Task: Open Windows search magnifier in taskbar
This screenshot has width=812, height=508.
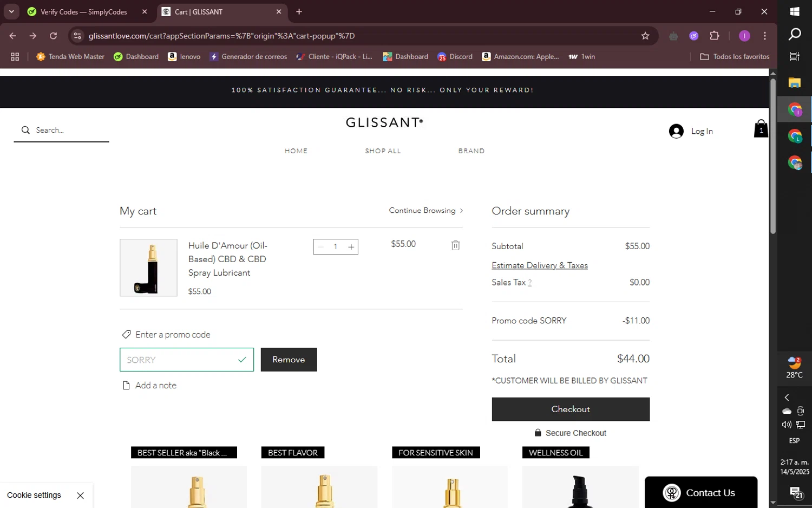Action: click(794, 34)
